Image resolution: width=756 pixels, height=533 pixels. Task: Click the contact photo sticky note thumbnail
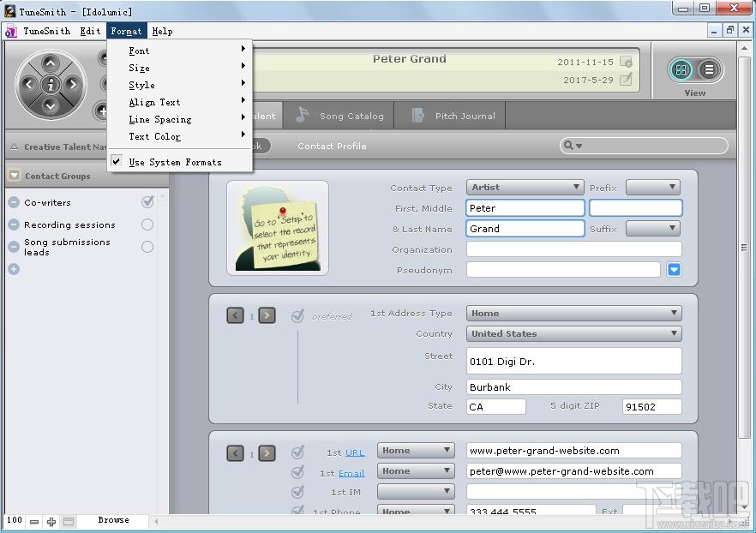coord(278,228)
